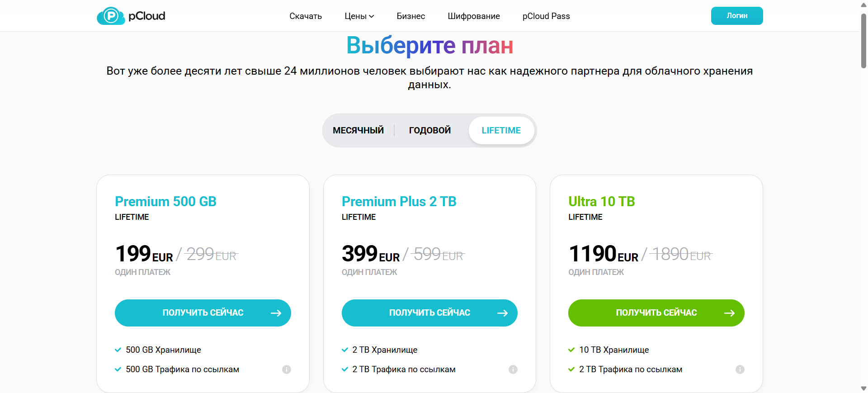The image size is (868, 393).
Task: Go to pCloud Pass link
Action: [546, 16]
